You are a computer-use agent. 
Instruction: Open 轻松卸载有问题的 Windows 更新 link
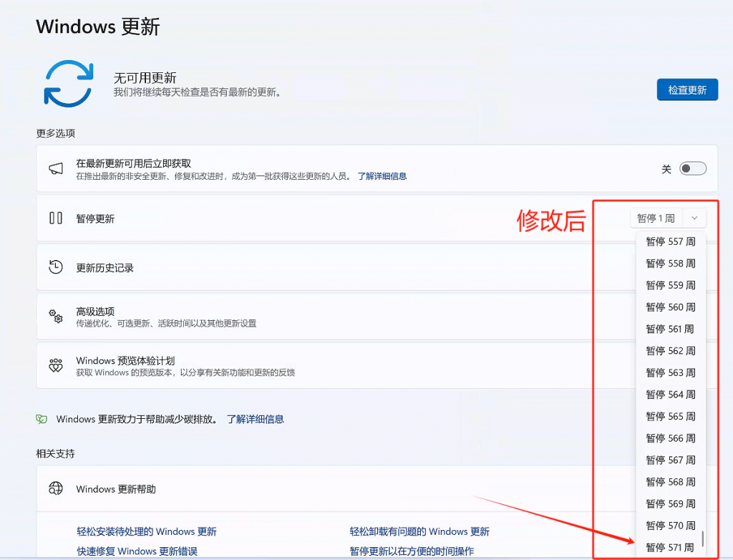(419, 531)
